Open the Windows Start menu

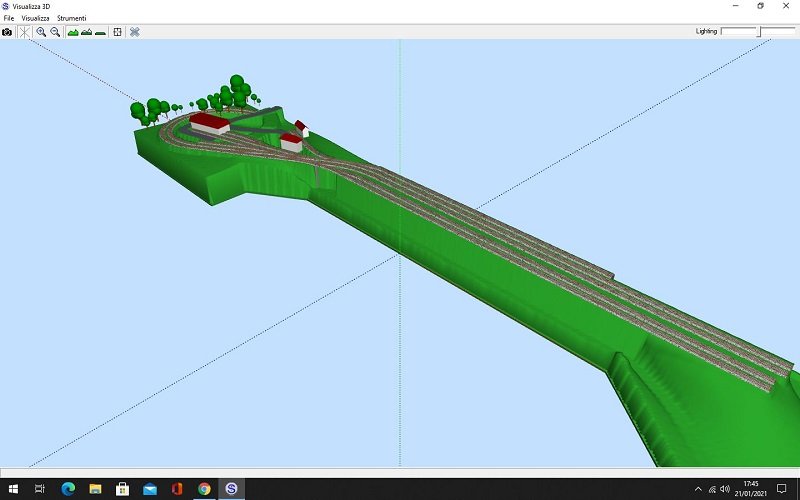tap(13, 489)
